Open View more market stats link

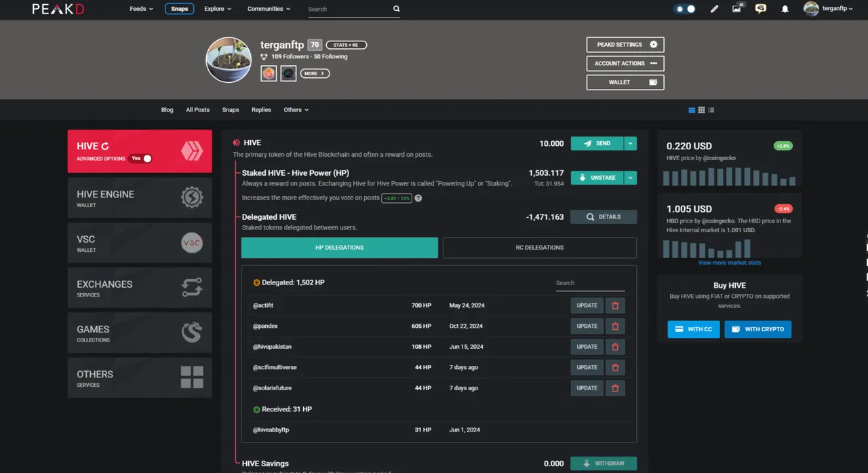coord(730,263)
